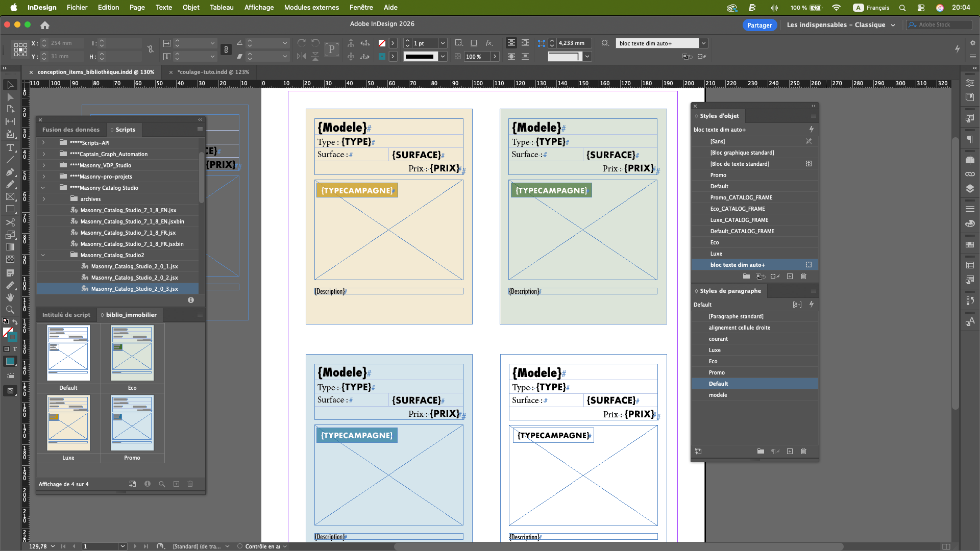Select the Hand tool
The image size is (980, 551).
(10, 297)
